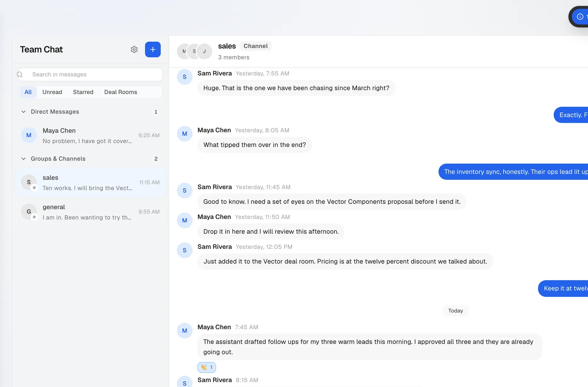This screenshot has height=387, width=588.
Task: Open the Deal Rooms tab
Action: pyautogui.click(x=121, y=92)
